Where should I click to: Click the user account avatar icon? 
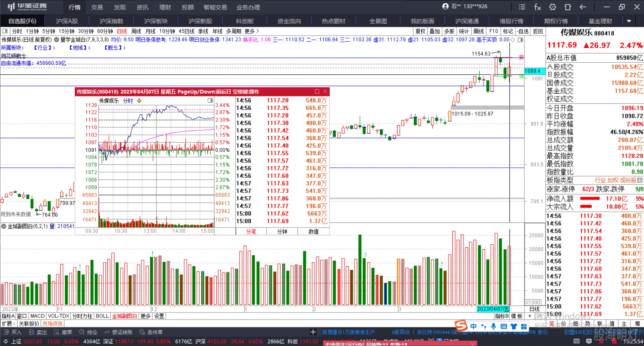445,6
